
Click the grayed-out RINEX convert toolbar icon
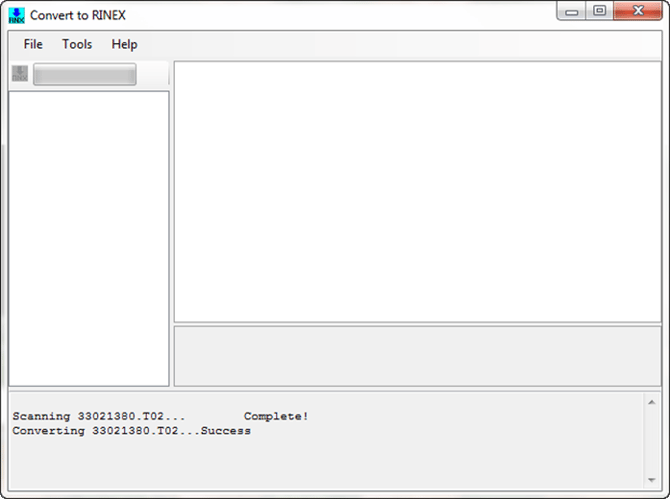click(19, 74)
